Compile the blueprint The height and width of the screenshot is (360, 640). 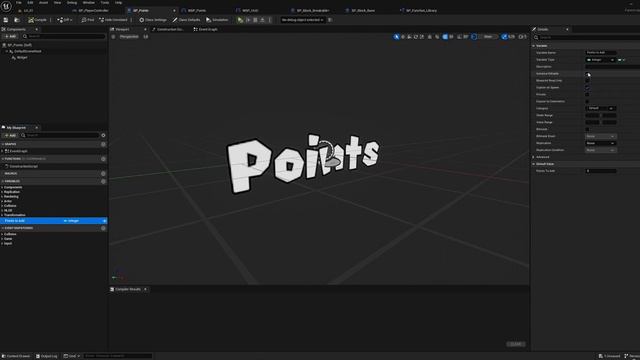coord(38,20)
